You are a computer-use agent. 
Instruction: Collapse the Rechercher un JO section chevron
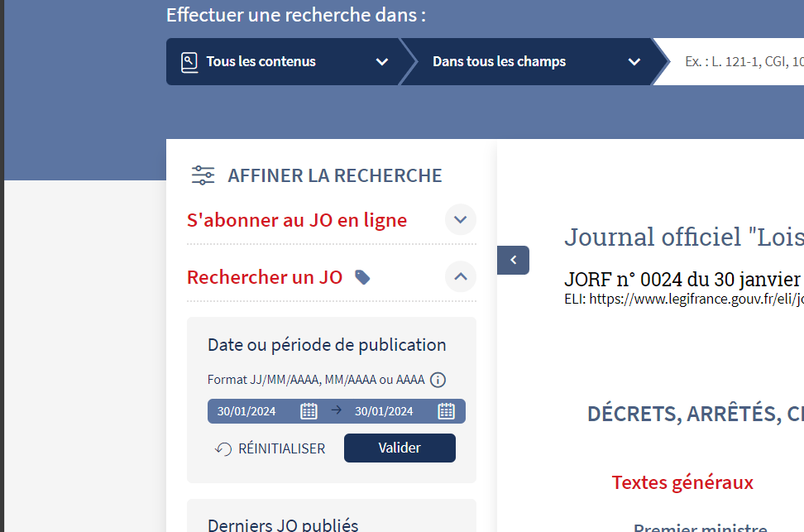coord(461,276)
